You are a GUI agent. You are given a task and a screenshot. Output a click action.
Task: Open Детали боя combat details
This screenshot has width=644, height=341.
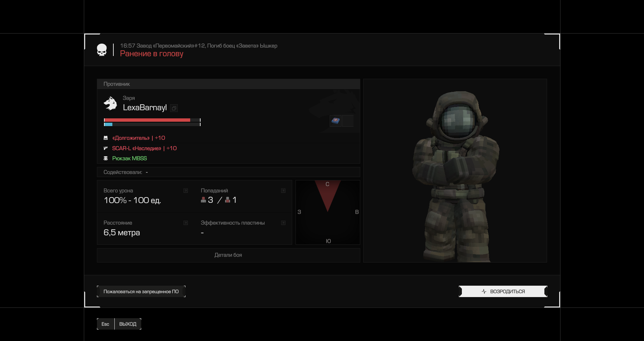click(x=228, y=255)
